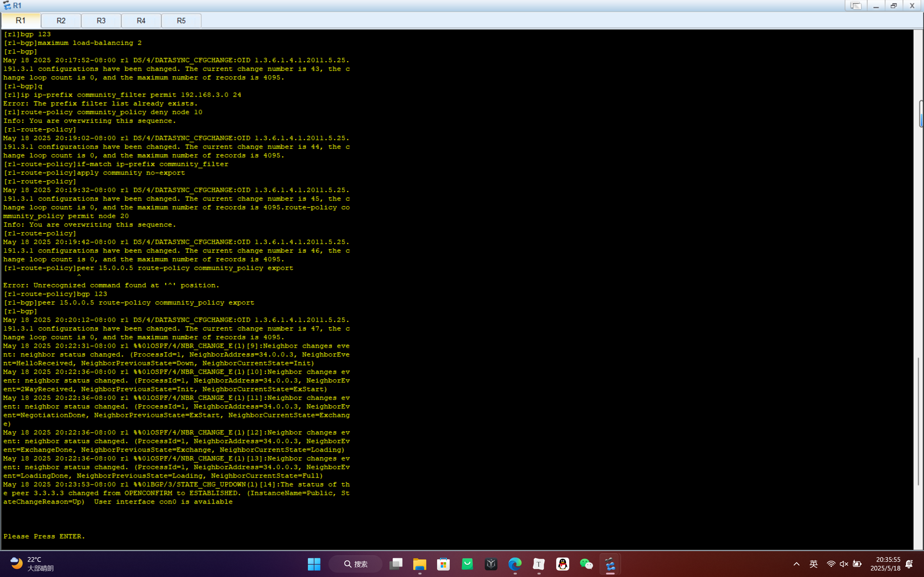Open File Explorer from the taskbar
This screenshot has width=924, height=577.
420,564
